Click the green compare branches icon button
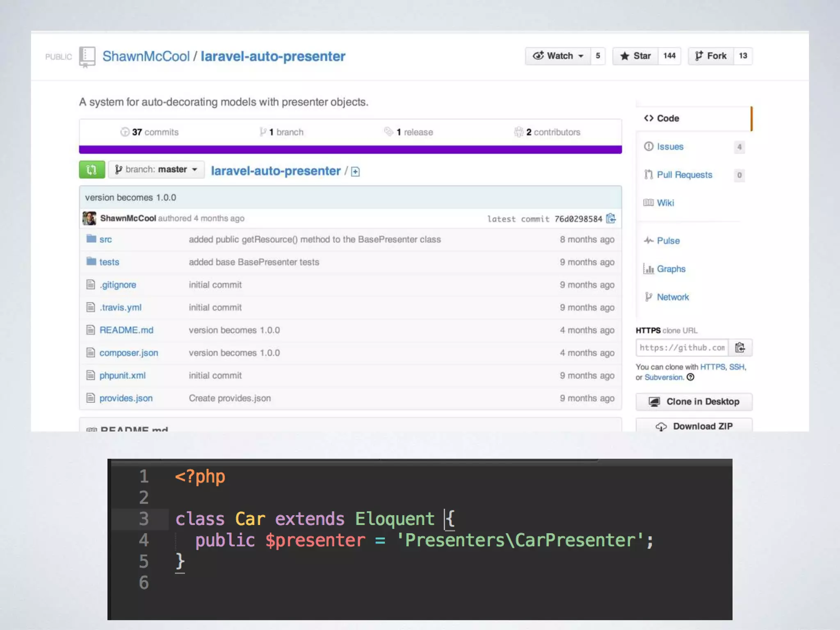840x630 pixels. point(92,169)
